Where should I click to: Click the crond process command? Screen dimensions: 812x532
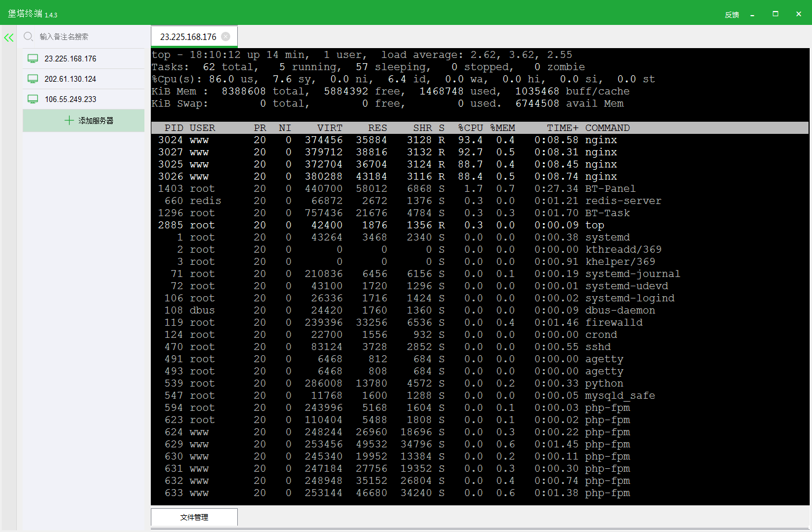point(601,335)
